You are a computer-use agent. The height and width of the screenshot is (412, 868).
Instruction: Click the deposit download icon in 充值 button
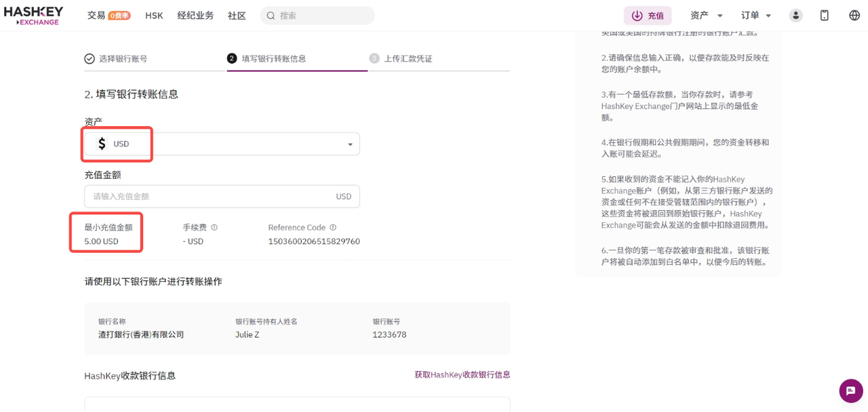coord(637,16)
